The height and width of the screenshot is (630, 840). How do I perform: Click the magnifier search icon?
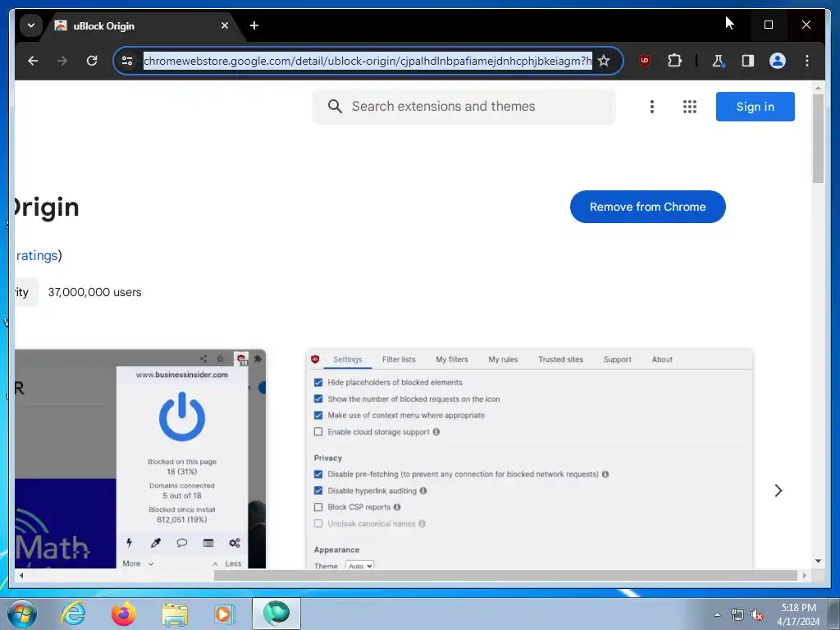335,106
